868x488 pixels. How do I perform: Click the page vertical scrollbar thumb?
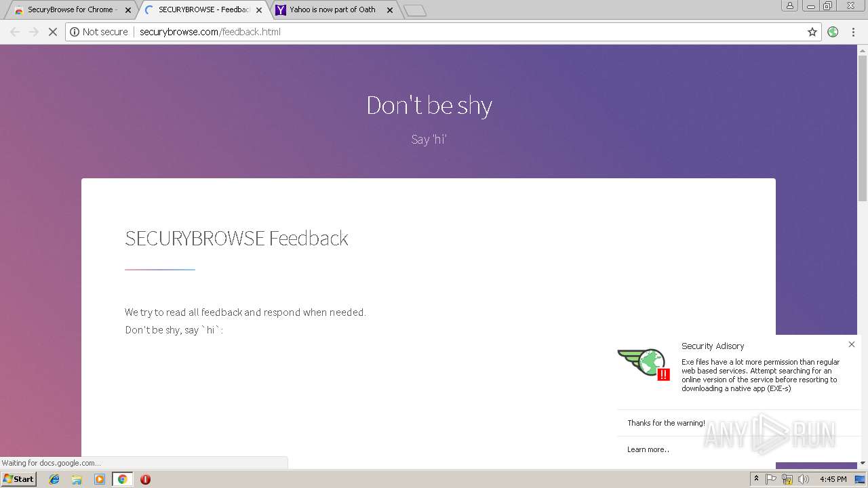click(863, 127)
